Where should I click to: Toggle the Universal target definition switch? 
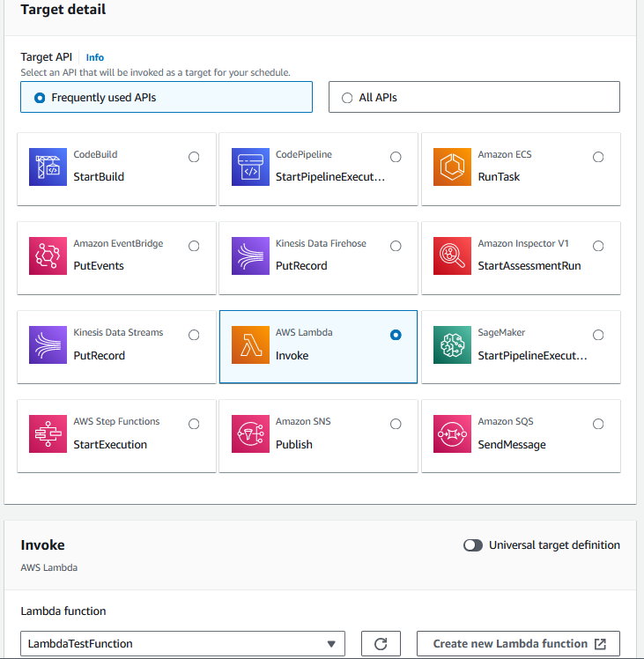tap(473, 545)
